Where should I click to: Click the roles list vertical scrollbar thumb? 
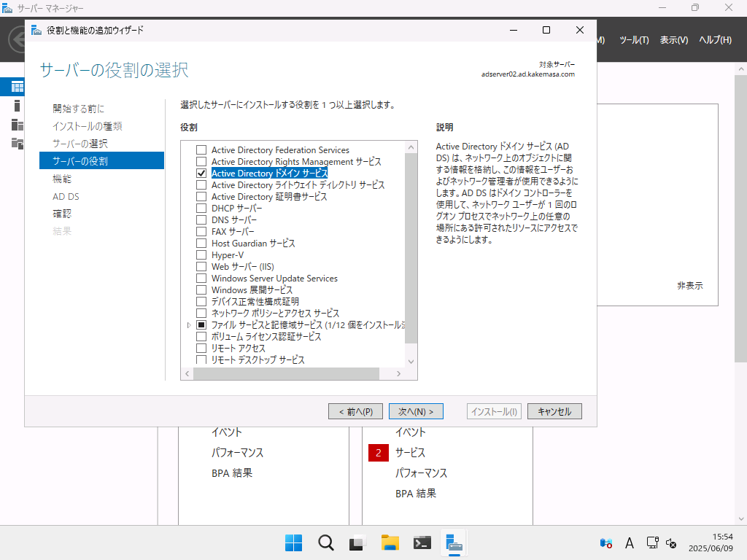coord(411,248)
